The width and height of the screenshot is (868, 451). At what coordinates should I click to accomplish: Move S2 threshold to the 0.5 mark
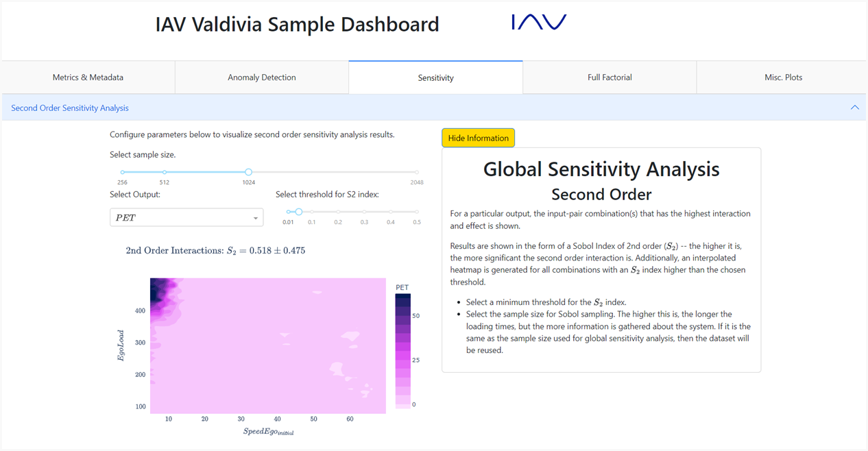pos(417,212)
